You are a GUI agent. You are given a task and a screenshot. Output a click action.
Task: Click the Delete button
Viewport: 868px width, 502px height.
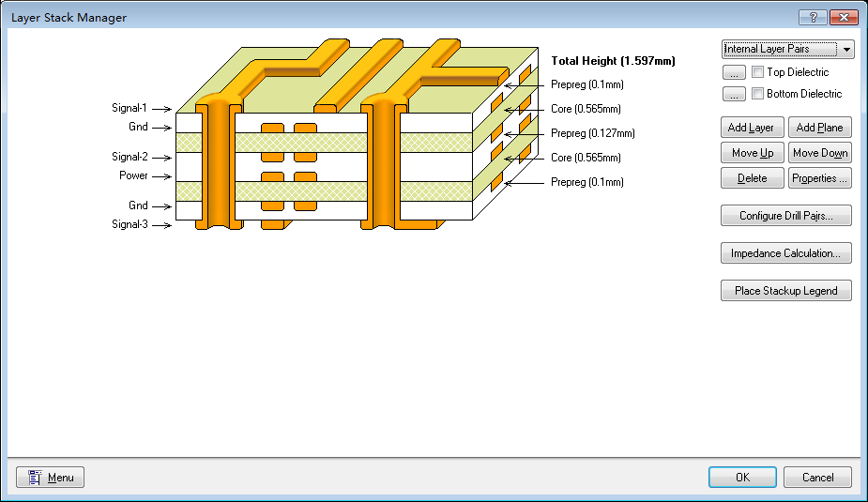[x=752, y=178]
